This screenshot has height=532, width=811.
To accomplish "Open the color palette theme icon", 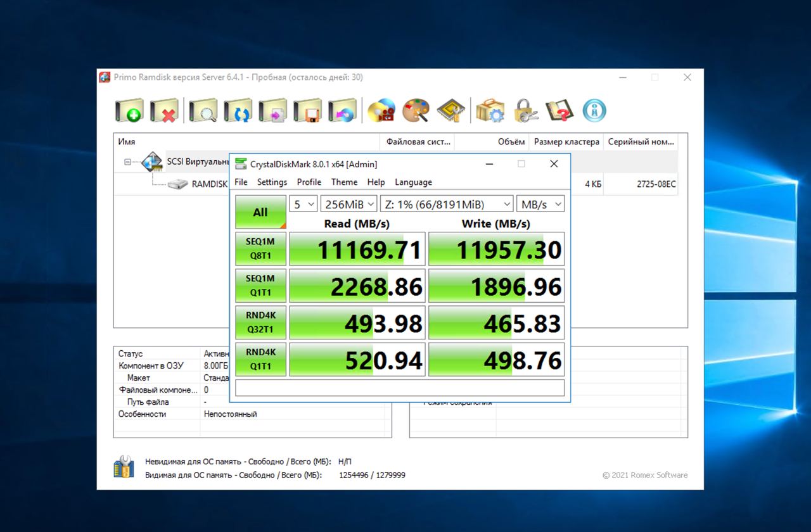I will point(416,111).
